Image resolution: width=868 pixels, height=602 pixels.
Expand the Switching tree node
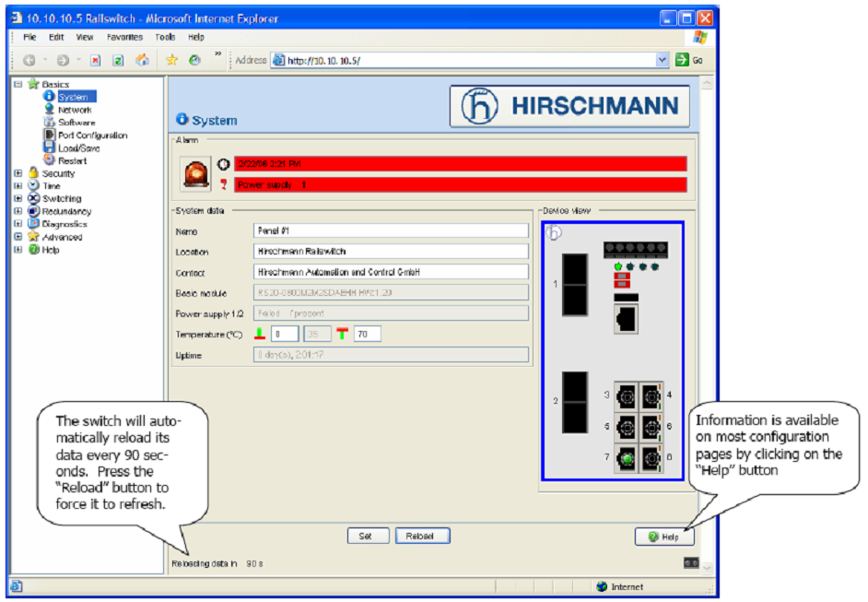pyautogui.click(x=18, y=198)
